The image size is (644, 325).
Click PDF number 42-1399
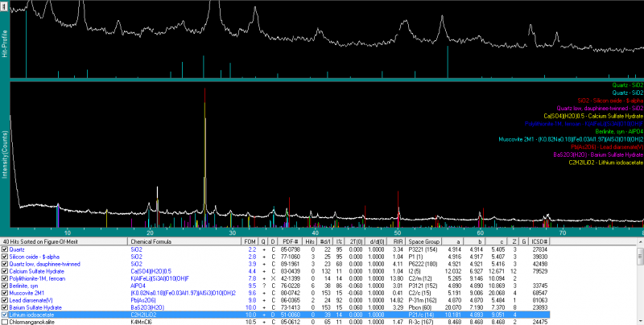(291, 278)
